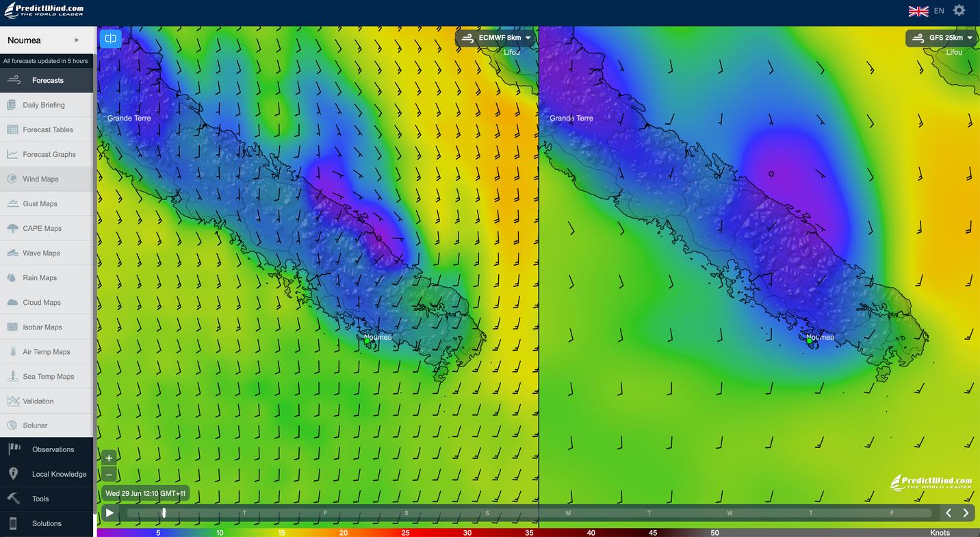980x537 pixels.
Task: Click the Noumea marker on the GFS map
Action: coord(810,340)
